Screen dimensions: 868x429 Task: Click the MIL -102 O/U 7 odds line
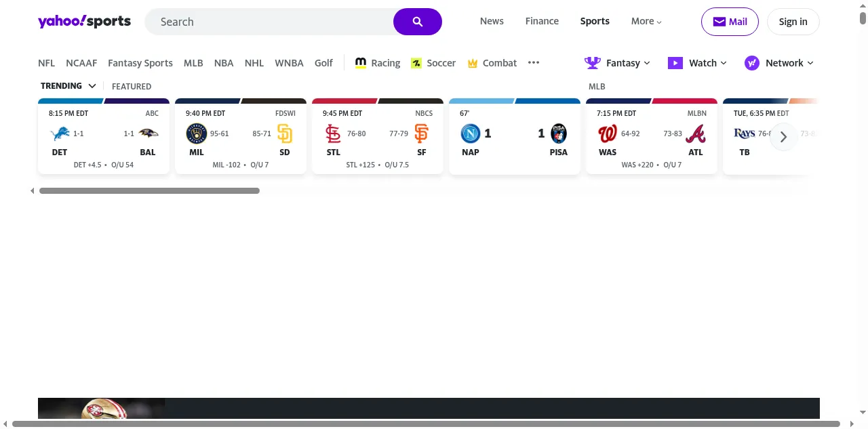tap(241, 165)
